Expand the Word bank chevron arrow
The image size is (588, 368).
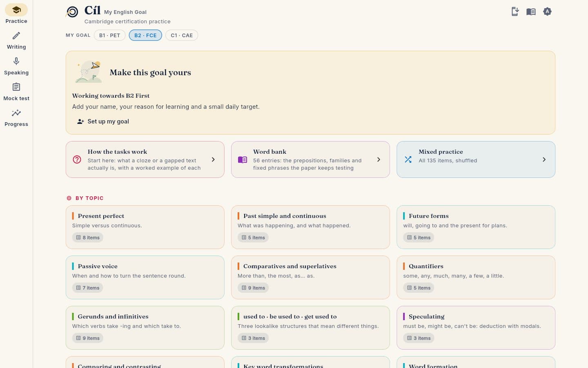click(379, 159)
